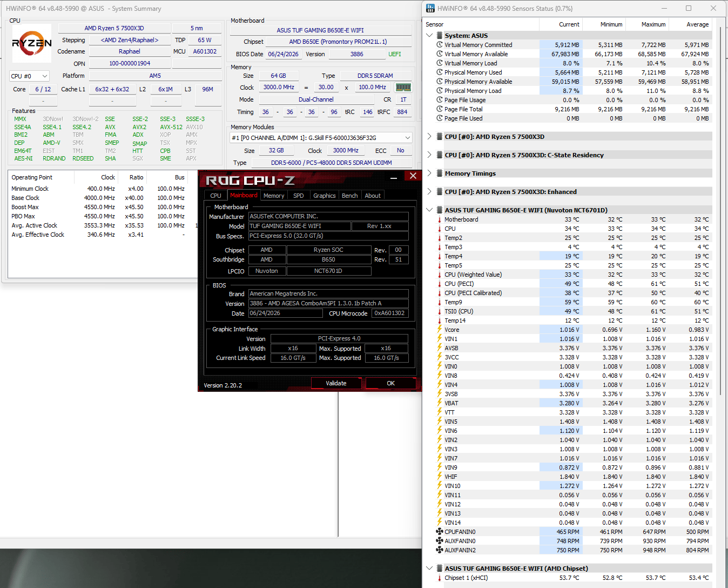This screenshot has width=728, height=588.
Task: Expand the Ryzen 5 7500X3D: Enhanced group
Action: tap(430, 192)
